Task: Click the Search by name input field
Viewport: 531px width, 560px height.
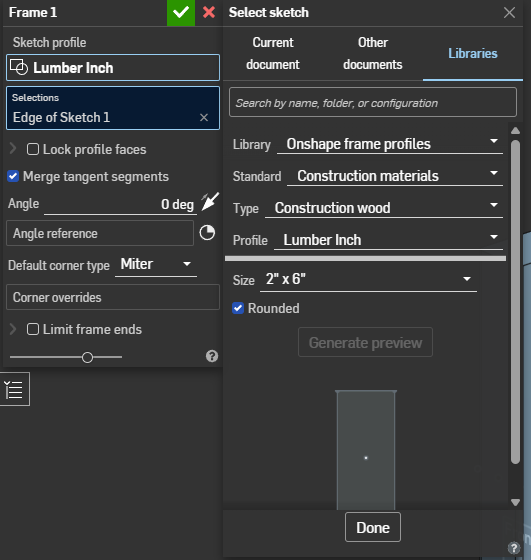Action: pyautogui.click(x=373, y=102)
